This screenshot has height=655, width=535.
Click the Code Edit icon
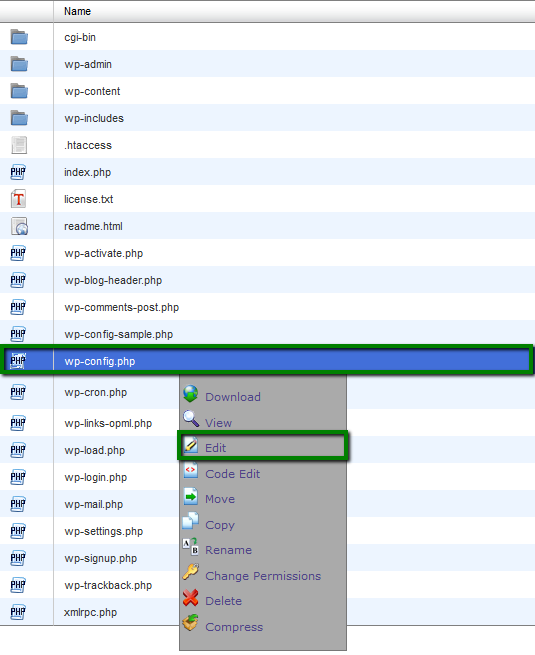190,471
